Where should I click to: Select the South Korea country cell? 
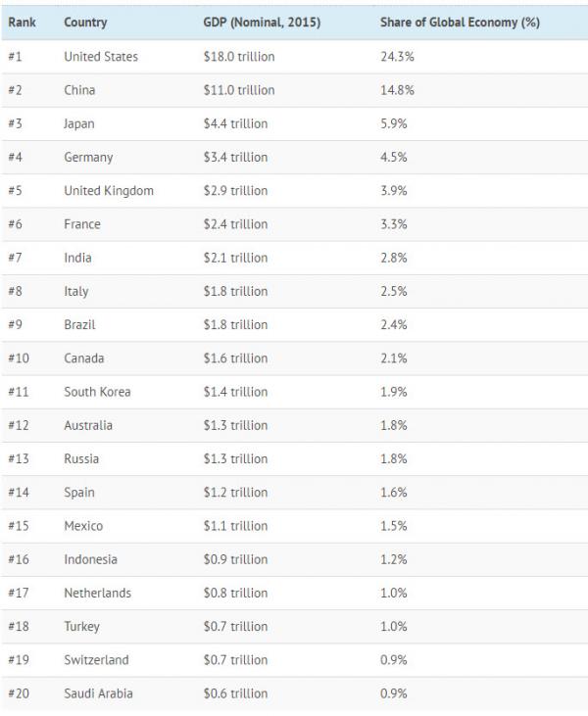[x=97, y=392]
